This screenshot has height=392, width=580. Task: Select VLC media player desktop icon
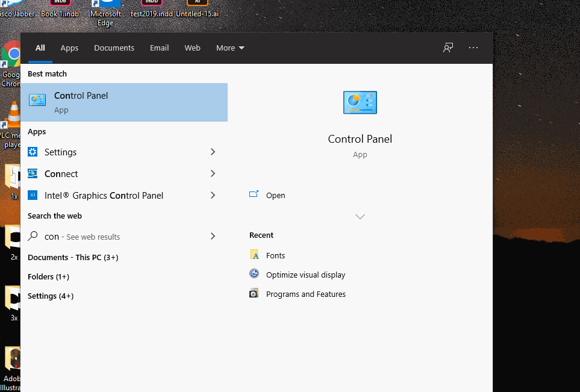(x=11, y=125)
